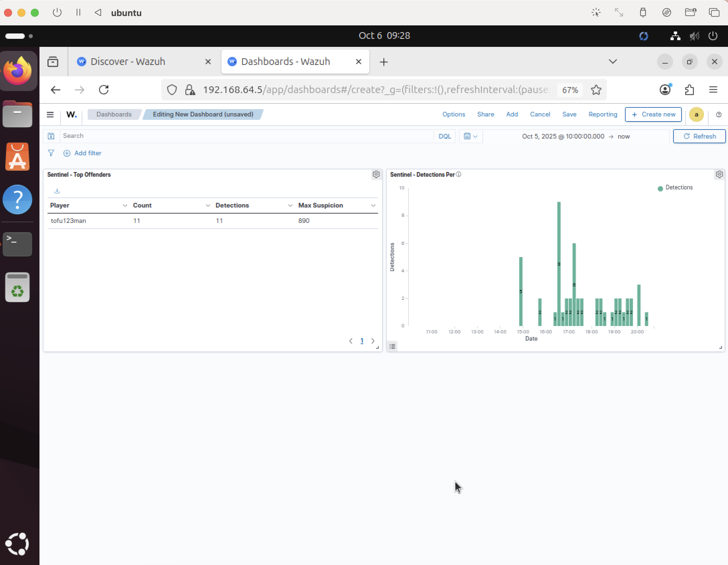
Task: Open Detections Per panel gear options
Action: coord(719,174)
